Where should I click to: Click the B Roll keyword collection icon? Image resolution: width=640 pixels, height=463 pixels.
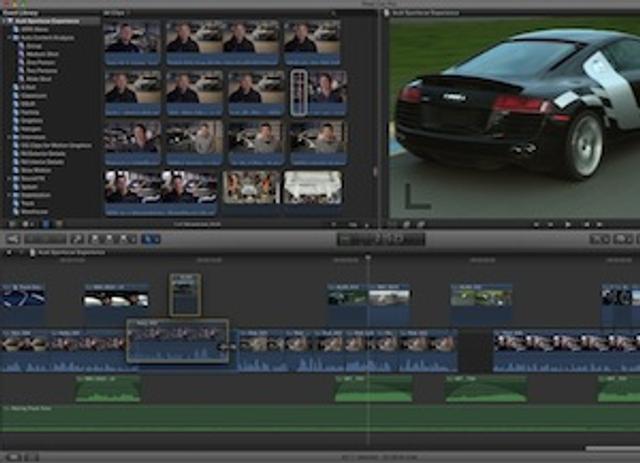coord(16,87)
